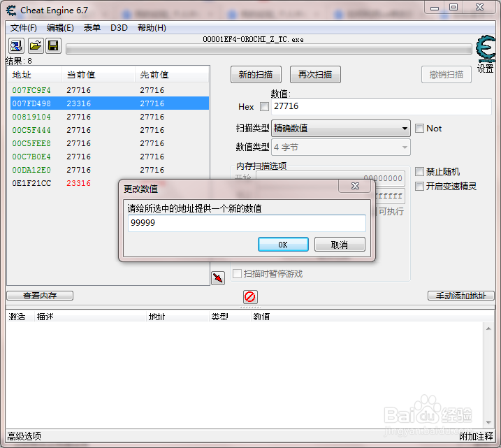
Task: Click 高级选项 in the status bar
Action: coord(24,436)
